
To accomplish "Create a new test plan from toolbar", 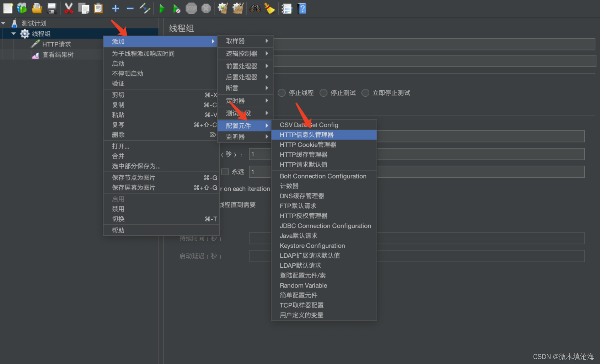I will (x=8, y=8).
